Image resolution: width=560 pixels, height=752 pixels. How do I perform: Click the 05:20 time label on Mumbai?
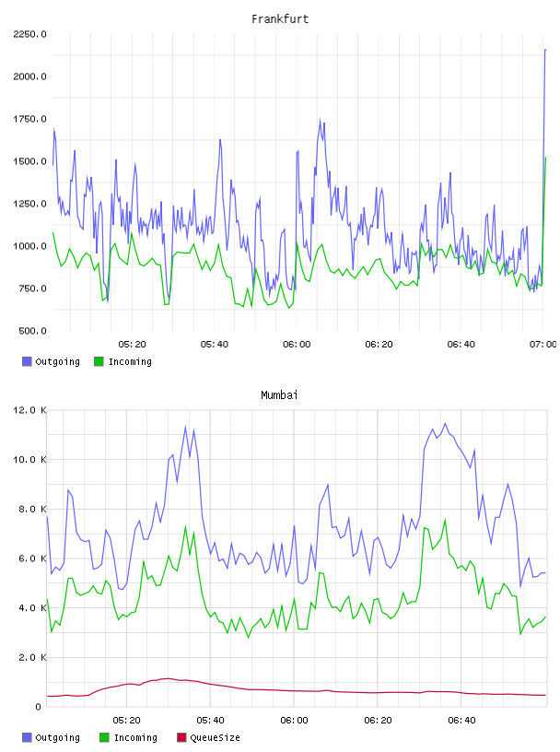(126, 721)
